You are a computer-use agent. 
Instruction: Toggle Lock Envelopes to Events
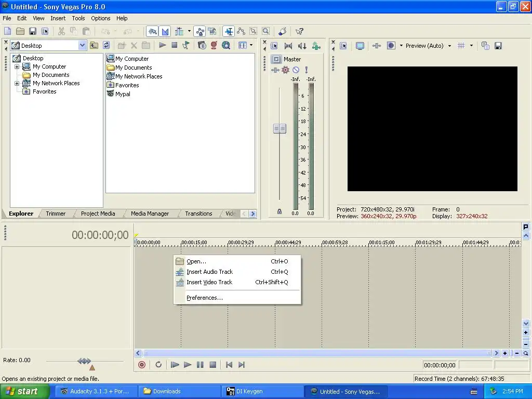point(200,32)
